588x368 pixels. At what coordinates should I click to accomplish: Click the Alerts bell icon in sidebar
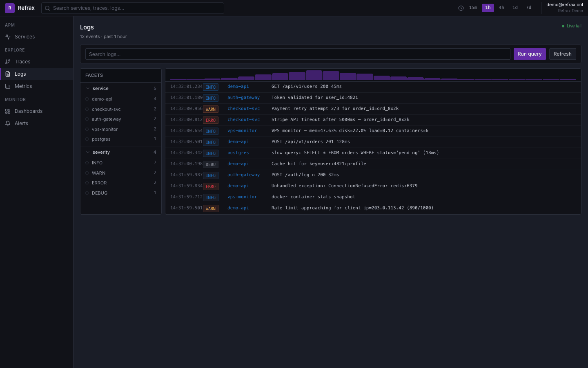(8, 123)
